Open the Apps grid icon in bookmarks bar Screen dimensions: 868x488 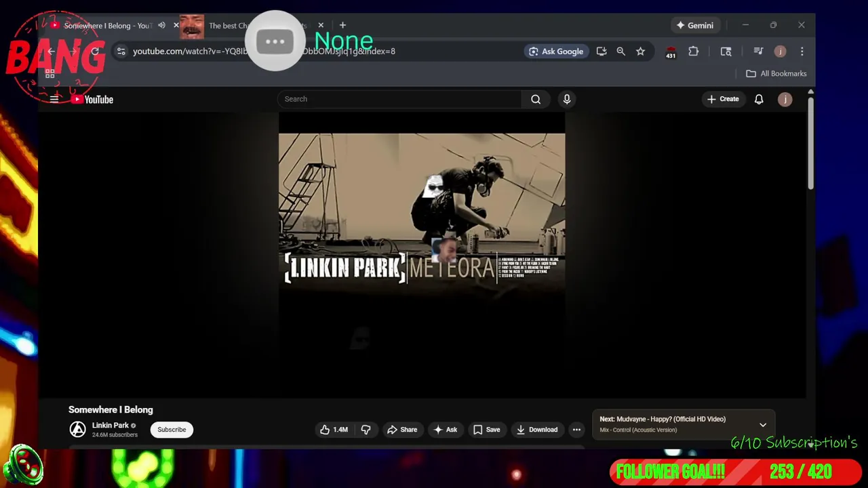pyautogui.click(x=50, y=73)
